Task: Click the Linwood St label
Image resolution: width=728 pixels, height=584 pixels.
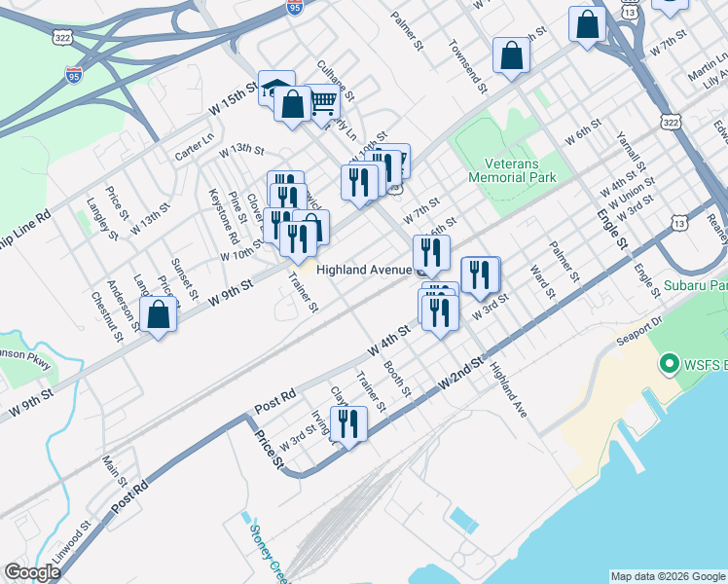Action: click(x=71, y=542)
